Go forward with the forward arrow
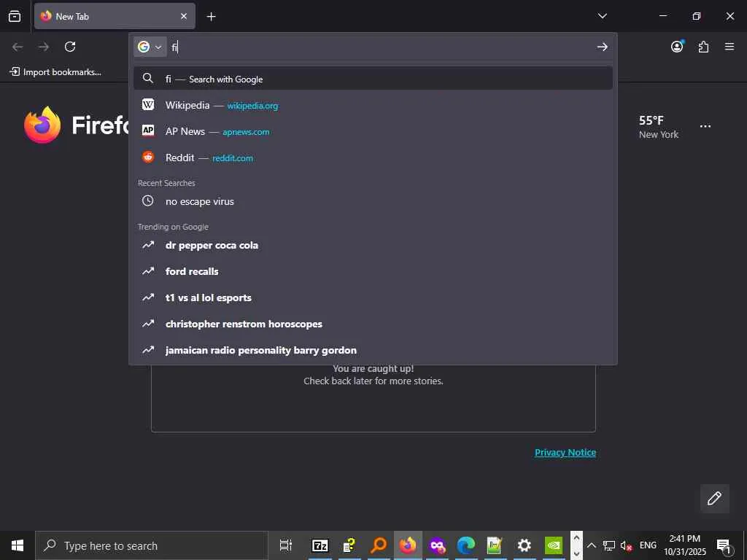 44,47
